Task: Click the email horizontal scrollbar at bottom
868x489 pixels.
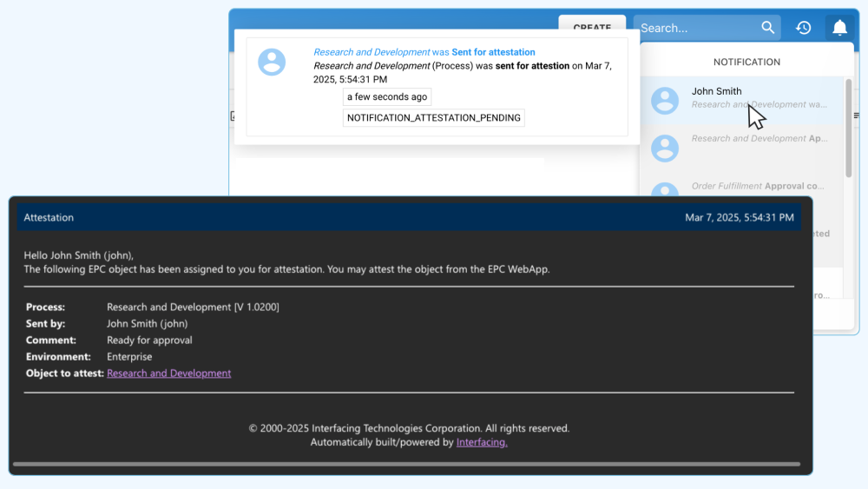Action: pos(410,464)
